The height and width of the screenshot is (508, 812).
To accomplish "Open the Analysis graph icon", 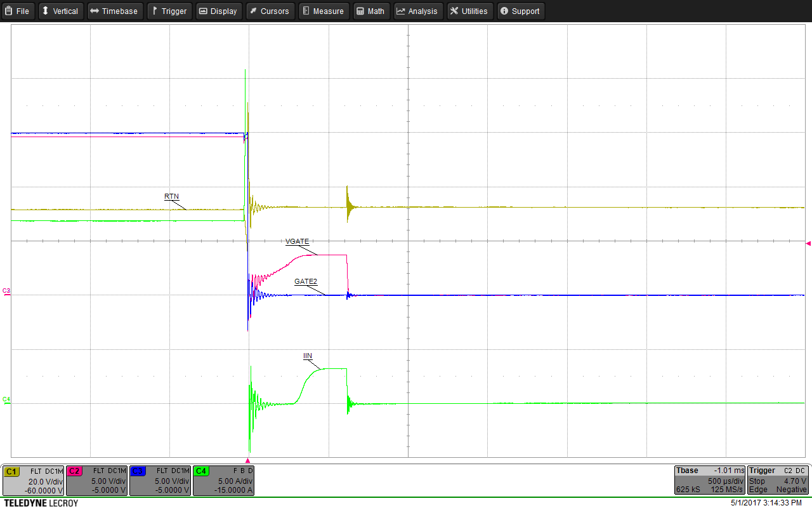I will (399, 11).
